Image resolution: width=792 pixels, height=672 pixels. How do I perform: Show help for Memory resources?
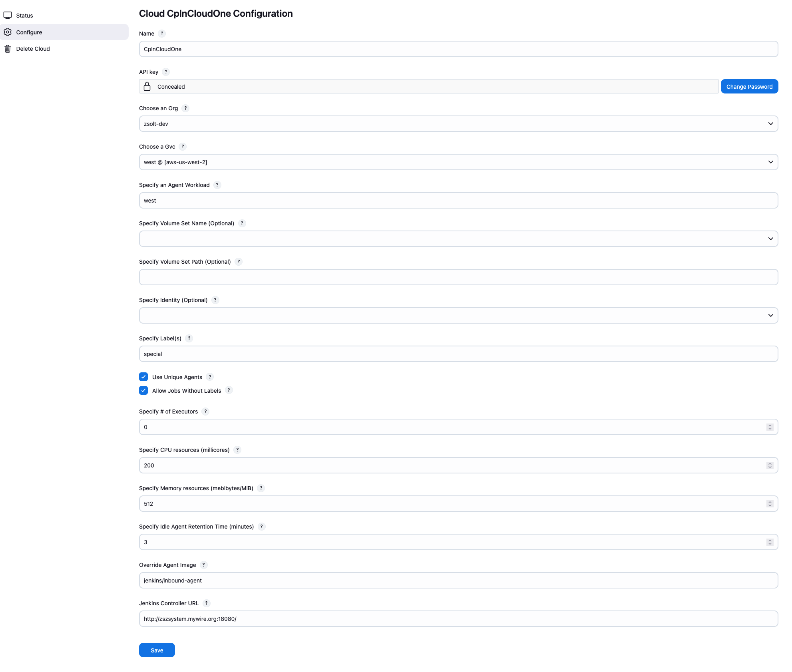[x=261, y=488]
